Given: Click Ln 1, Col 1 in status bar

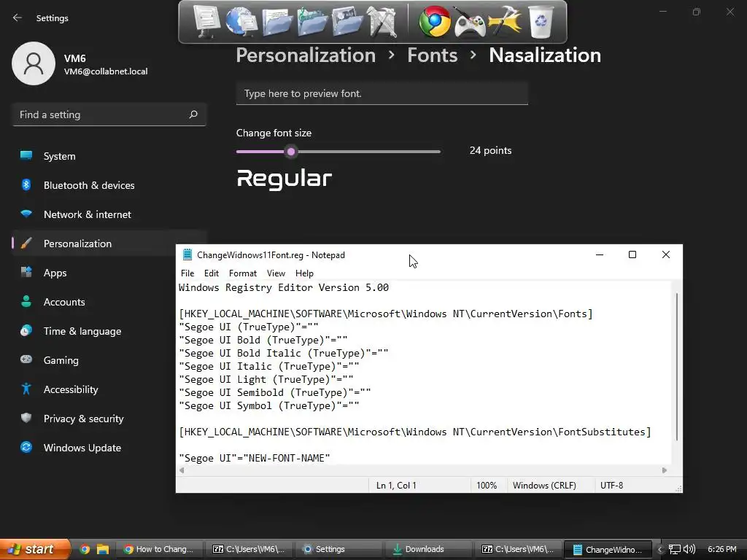Looking at the screenshot, I should tap(396, 485).
